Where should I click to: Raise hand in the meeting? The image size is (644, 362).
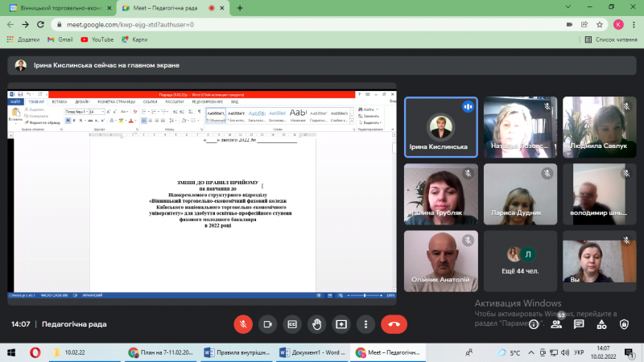(316, 324)
